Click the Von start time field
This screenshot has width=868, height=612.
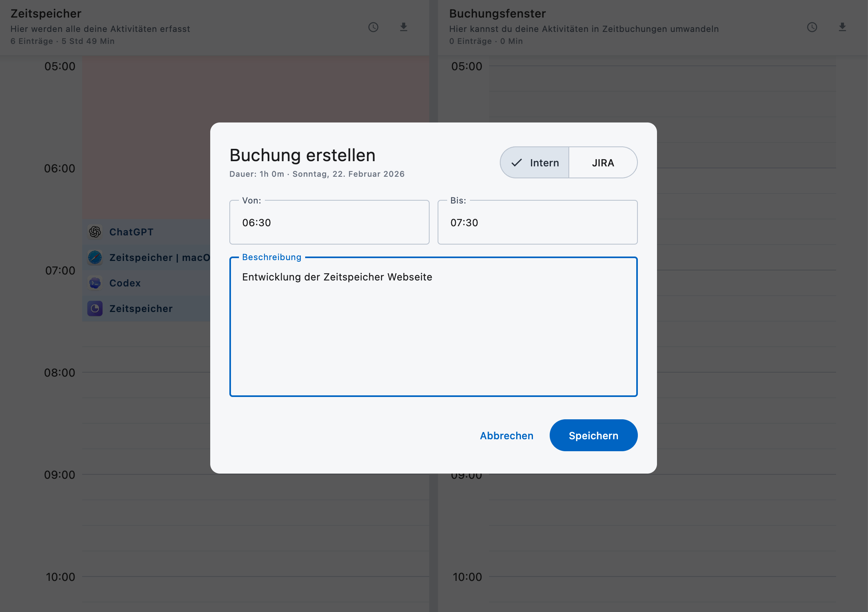coord(329,223)
